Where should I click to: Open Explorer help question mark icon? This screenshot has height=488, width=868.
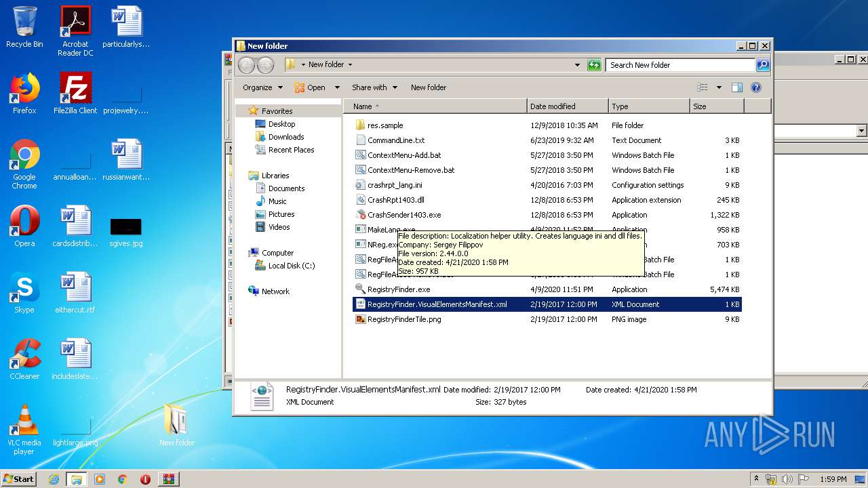click(756, 87)
